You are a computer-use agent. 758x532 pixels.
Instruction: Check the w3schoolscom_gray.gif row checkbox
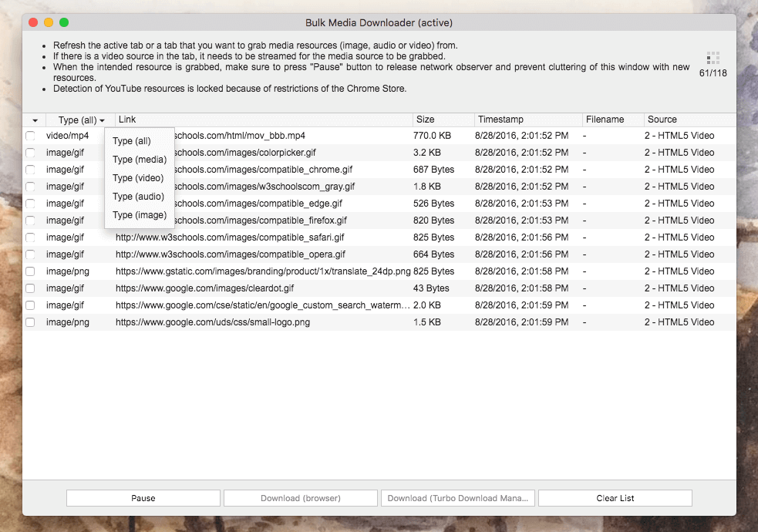pyautogui.click(x=30, y=187)
